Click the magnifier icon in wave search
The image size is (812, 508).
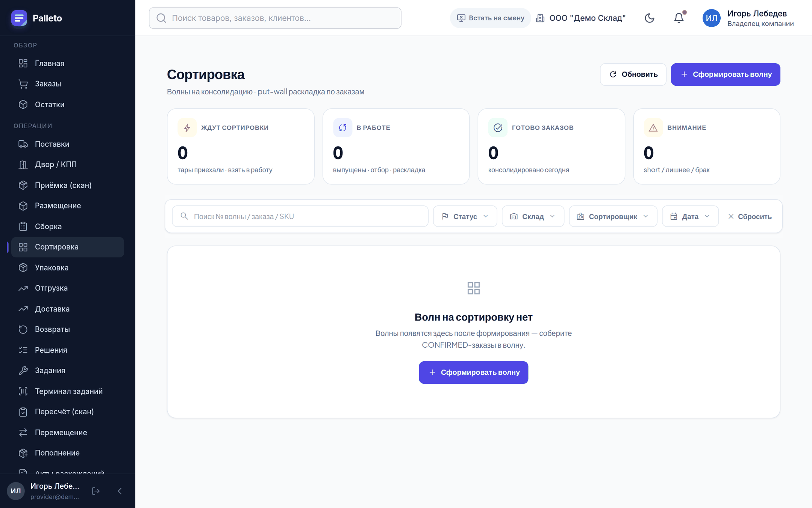(x=184, y=216)
